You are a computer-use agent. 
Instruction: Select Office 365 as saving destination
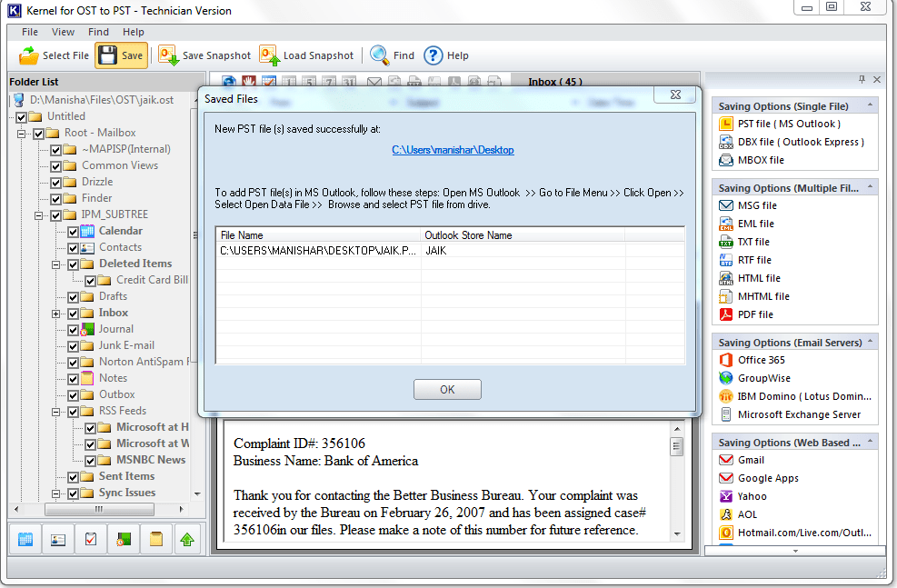coord(752,360)
